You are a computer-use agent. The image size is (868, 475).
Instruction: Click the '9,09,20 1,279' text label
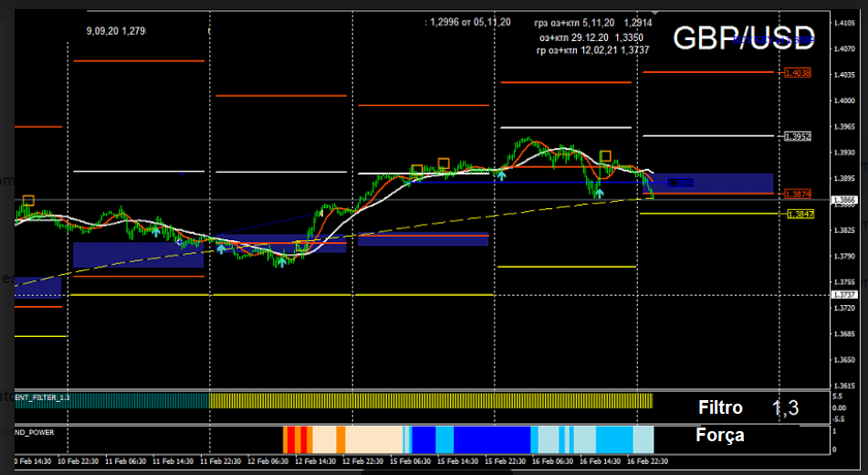pos(116,31)
